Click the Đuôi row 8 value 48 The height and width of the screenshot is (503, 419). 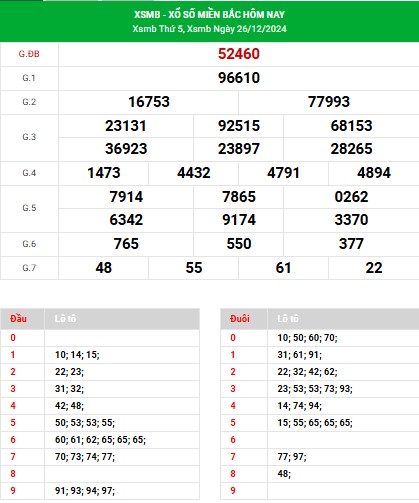284,474
